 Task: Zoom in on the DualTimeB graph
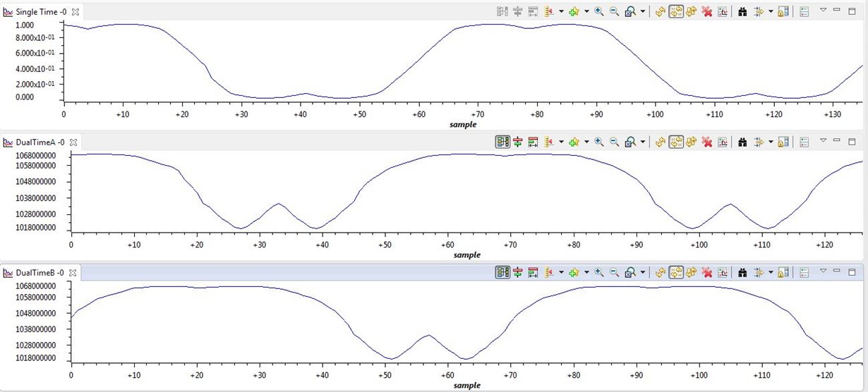(x=598, y=271)
